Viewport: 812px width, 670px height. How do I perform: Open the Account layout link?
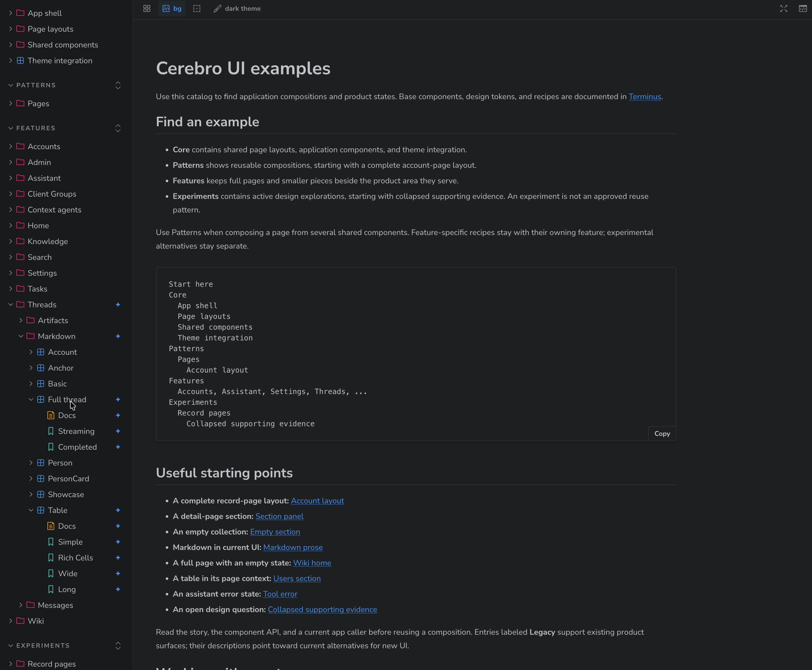pyautogui.click(x=317, y=501)
